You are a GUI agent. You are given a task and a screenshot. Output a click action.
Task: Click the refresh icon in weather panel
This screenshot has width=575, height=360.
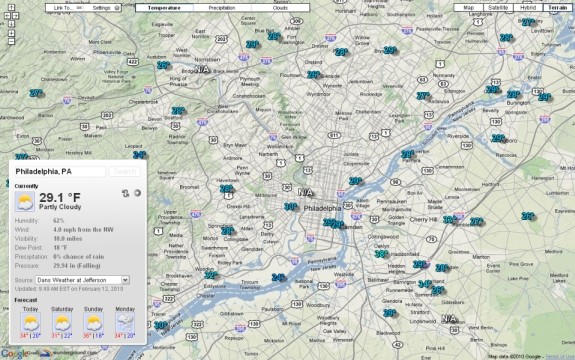click(125, 193)
